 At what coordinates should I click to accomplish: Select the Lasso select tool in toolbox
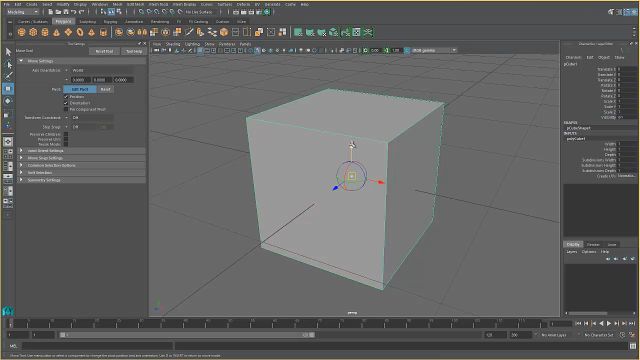[x=8, y=64]
